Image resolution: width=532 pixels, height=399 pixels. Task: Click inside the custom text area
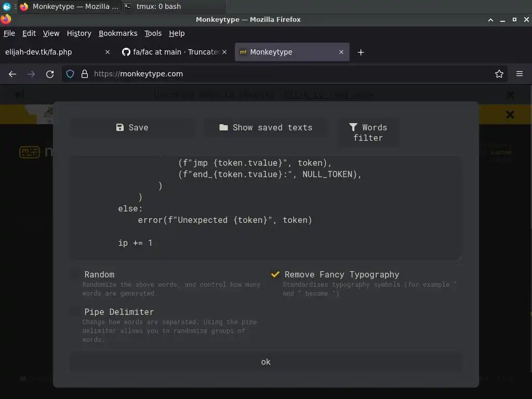[x=265, y=208]
